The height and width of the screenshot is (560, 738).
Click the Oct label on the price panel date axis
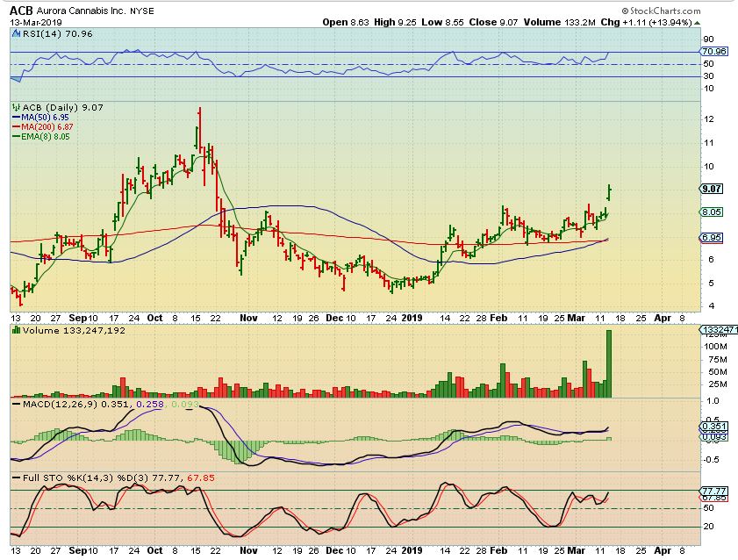154,318
